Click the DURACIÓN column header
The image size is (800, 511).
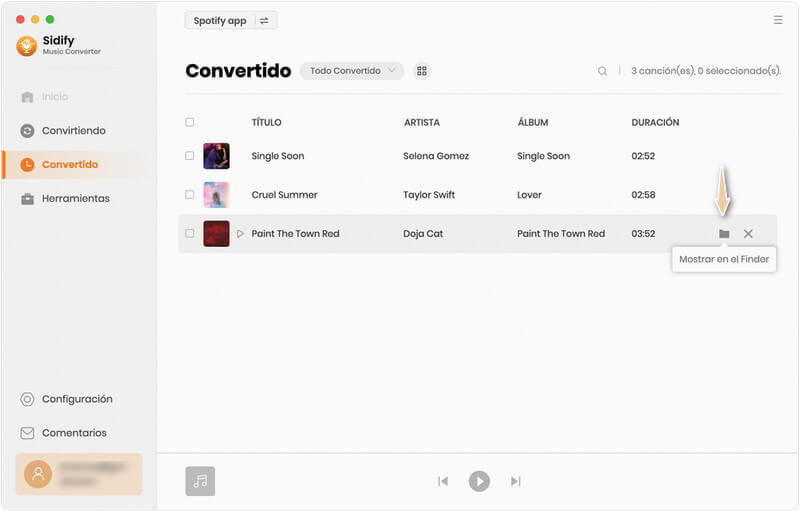tap(655, 122)
